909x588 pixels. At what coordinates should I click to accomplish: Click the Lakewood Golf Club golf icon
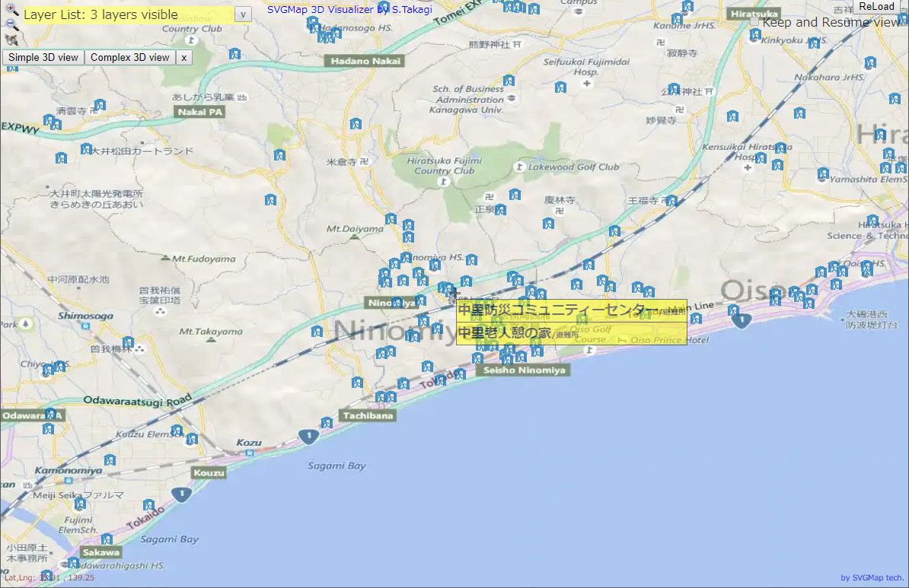[519, 167]
